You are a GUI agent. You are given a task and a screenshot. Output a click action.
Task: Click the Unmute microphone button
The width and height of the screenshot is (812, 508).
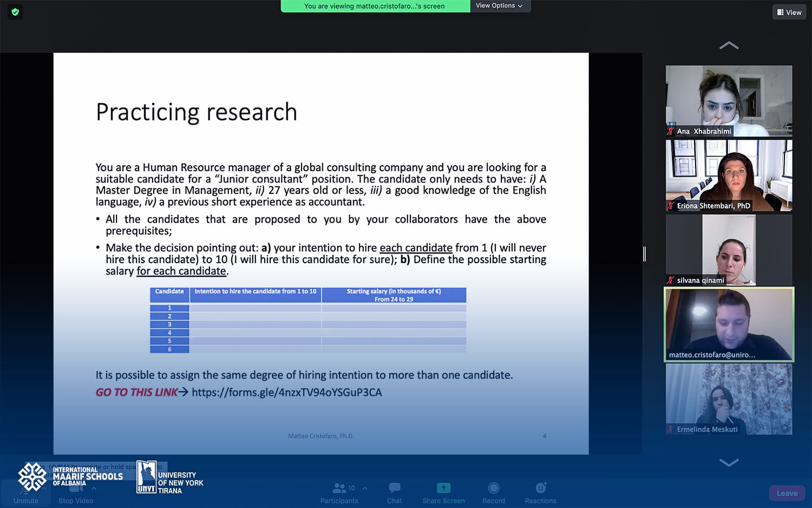point(25,492)
